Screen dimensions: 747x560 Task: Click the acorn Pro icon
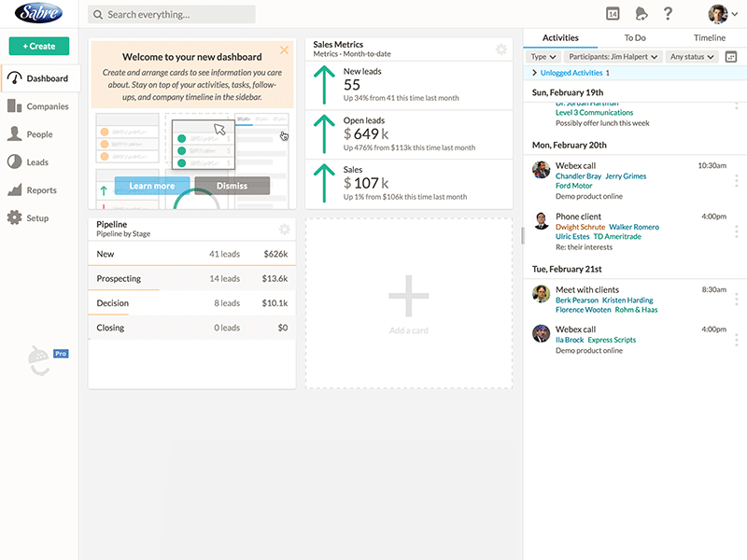(x=48, y=360)
